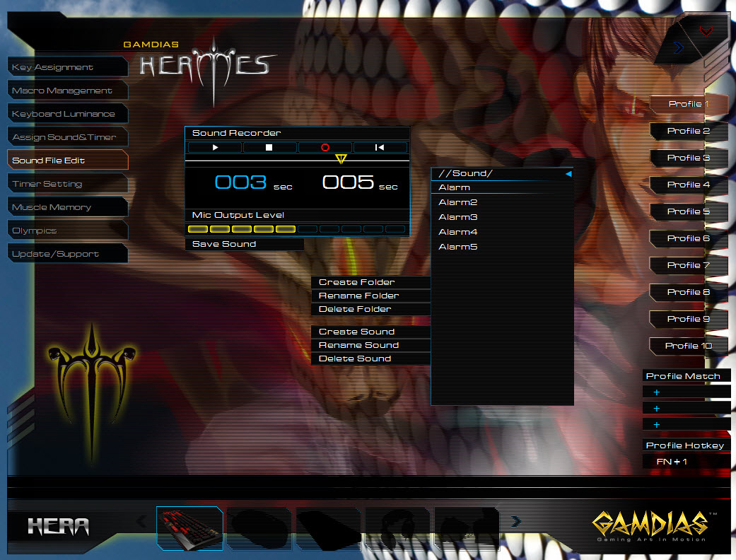
Task: Activate Profile 6
Action: click(689, 238)
